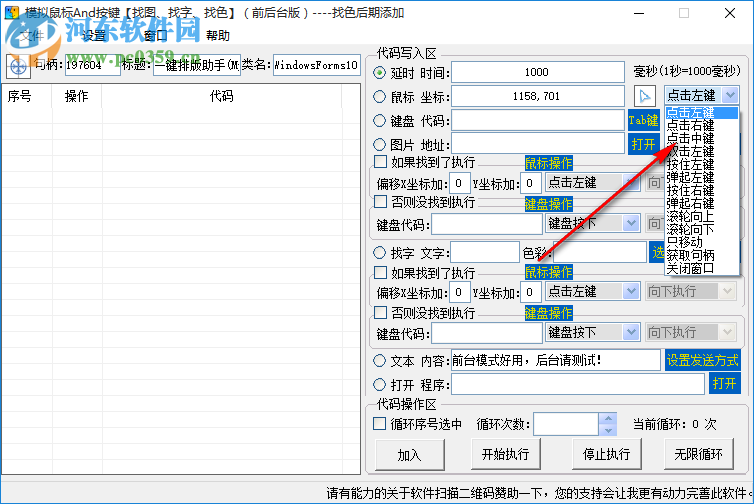
Task: Click the 标题 input field
Action: [197, 65]
